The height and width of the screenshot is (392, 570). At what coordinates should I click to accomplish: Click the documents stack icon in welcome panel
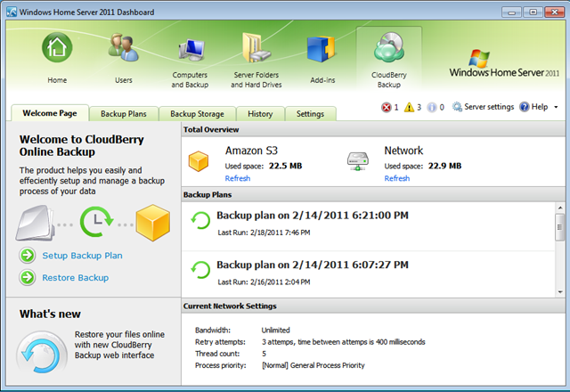tap(36, 223)
